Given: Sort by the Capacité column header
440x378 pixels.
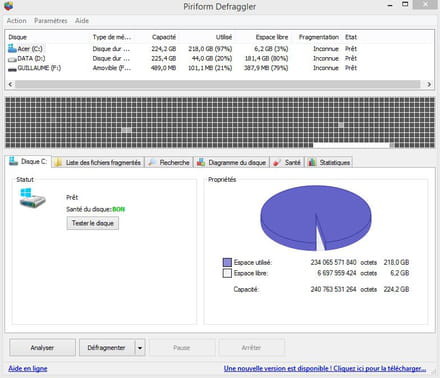Looking at the screenshot, I should 164,37.
